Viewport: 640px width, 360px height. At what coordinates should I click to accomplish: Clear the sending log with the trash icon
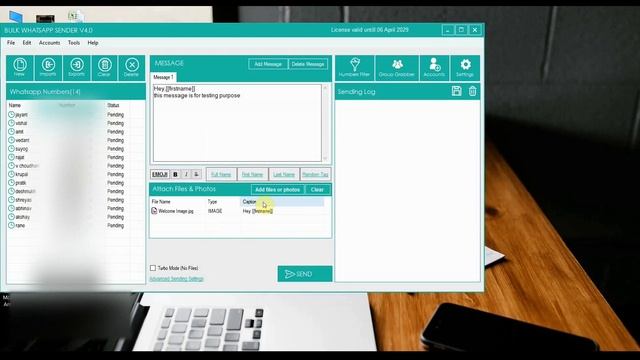point(472,91)
